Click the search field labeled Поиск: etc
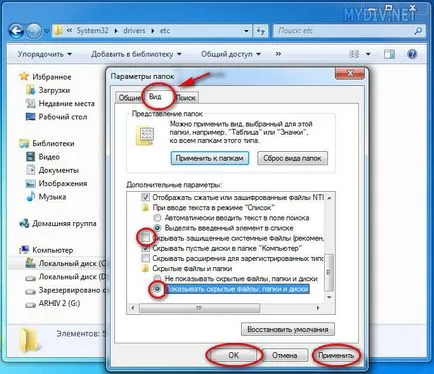 [x=349, y=31]
